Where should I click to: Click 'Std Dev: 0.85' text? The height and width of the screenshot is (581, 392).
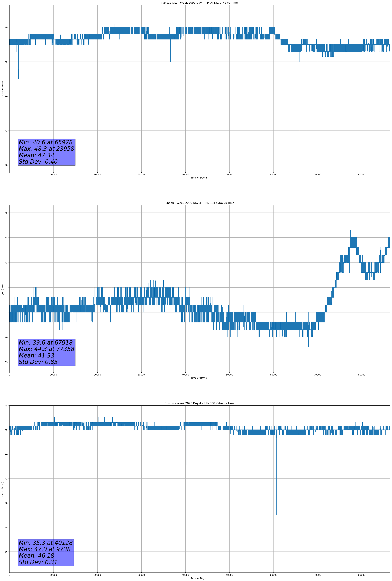38,362
